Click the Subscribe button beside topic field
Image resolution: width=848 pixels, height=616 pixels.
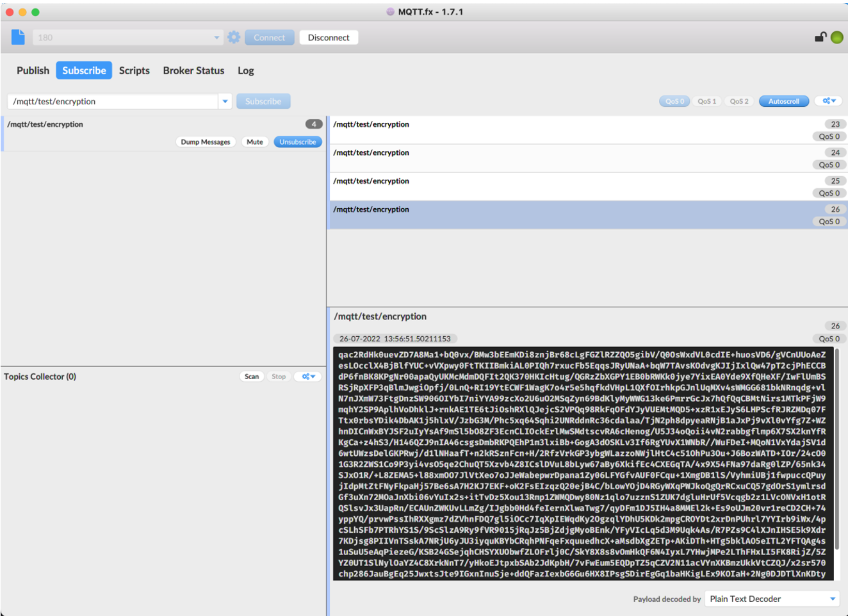pyautogui.click(x=263, y=101)
